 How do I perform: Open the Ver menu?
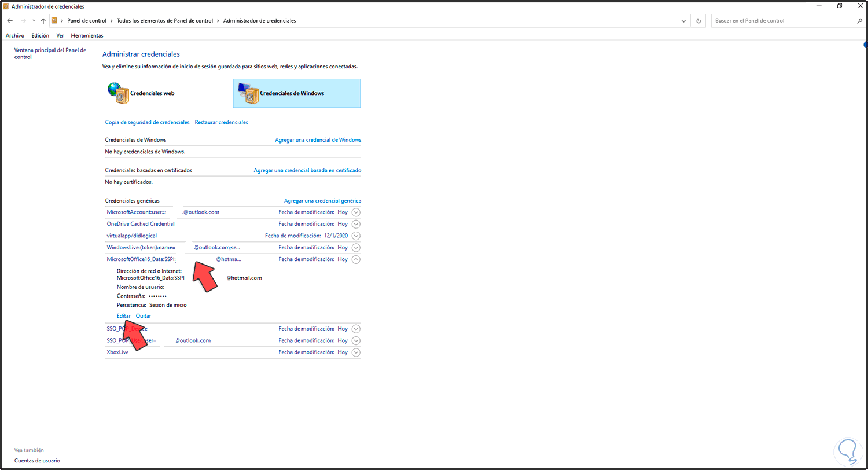(60, 35)
